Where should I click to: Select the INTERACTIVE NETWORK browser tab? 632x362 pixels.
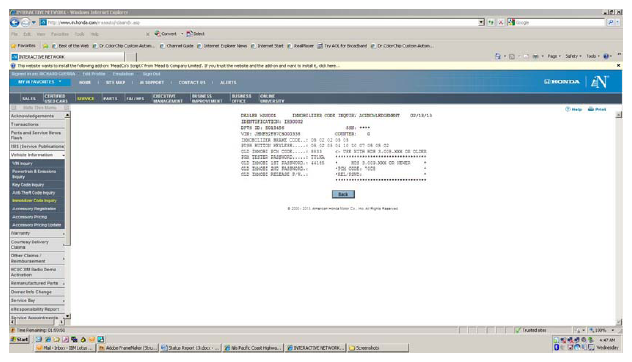(x=68, y=57)
